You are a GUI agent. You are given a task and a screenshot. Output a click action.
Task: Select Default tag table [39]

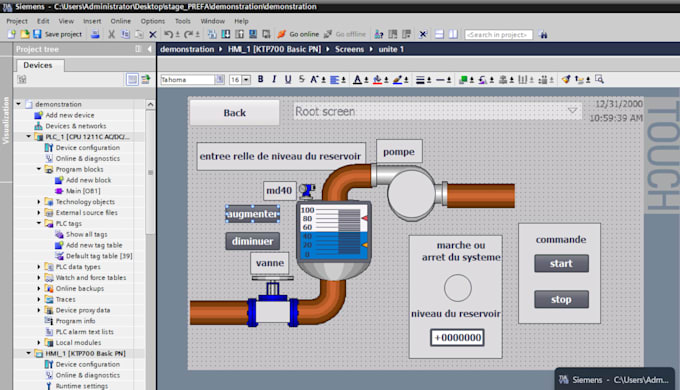pos(99,256)
